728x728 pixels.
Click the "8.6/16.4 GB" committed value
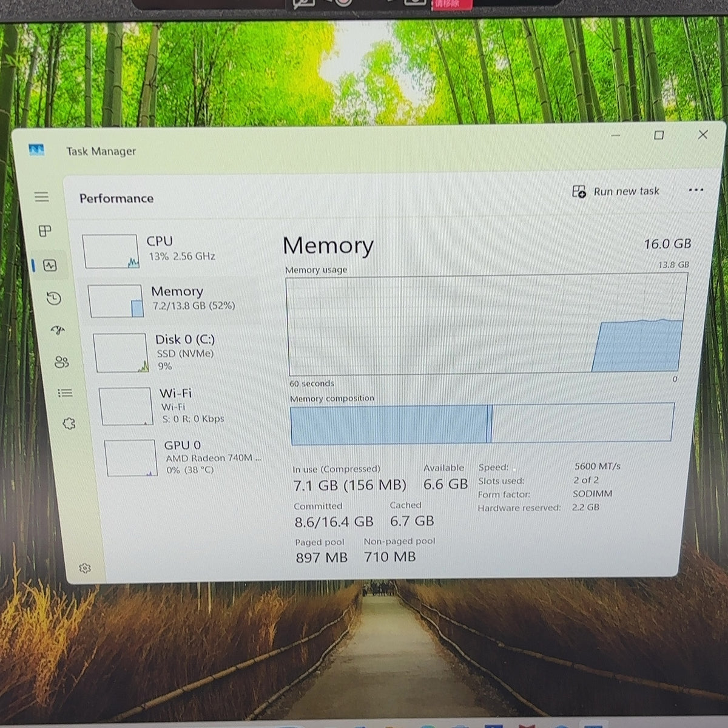[334, 522]
